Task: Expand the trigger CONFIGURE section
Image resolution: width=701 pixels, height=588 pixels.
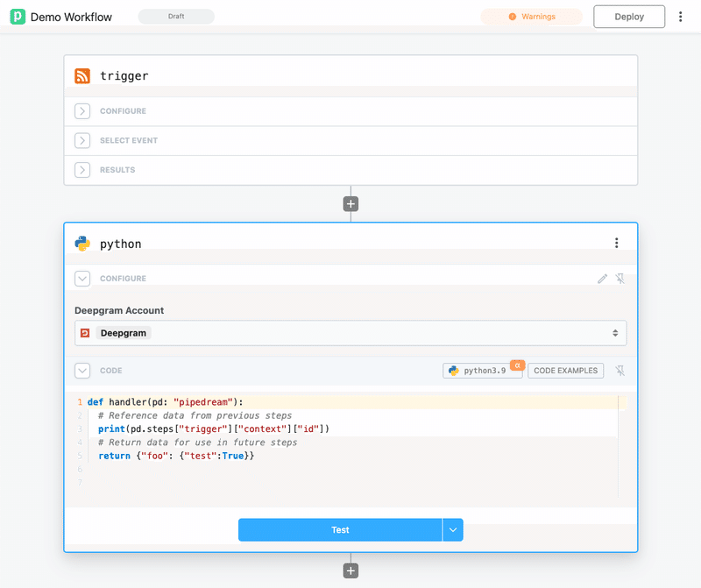Action: pyautogui.click(x=82, y=111)
